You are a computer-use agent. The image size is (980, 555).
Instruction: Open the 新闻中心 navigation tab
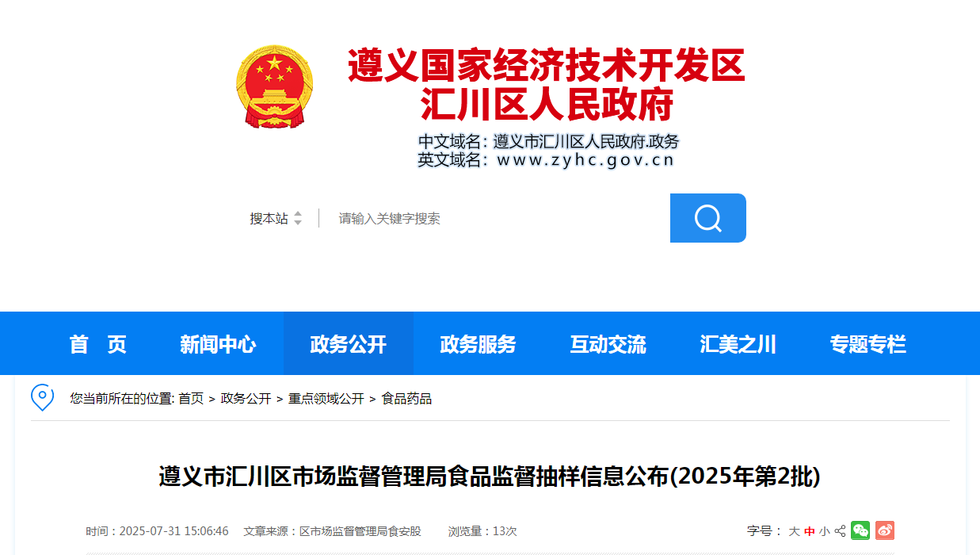click(x=218, y=344)
